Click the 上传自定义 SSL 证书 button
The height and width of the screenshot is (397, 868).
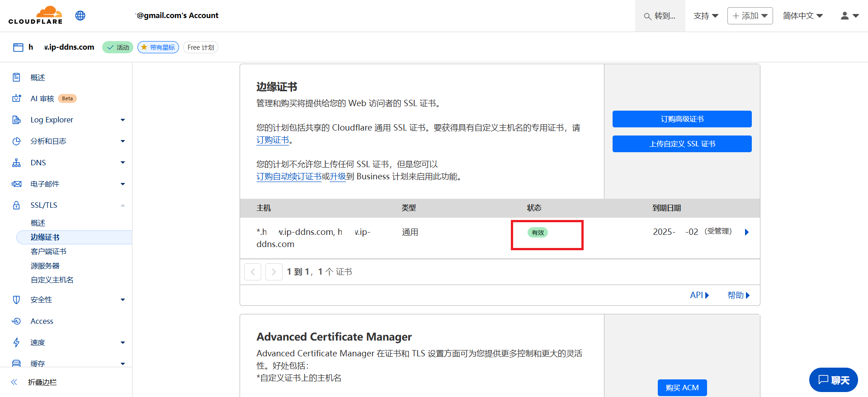point(682,144)
